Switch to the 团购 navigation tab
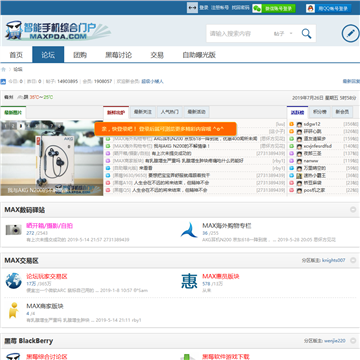This screenshot has width=360, height=360. click(x=80, y=55)
